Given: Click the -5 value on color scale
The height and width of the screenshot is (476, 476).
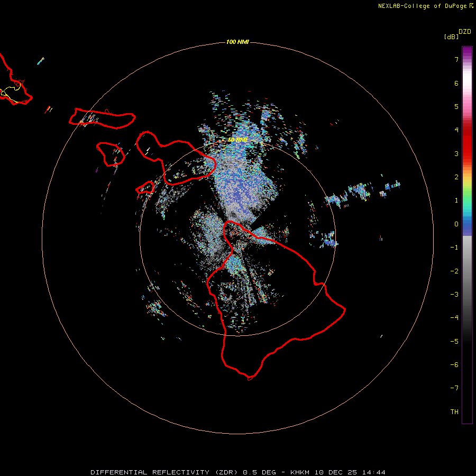Looking at the screenshot, I should coord(454,342).
